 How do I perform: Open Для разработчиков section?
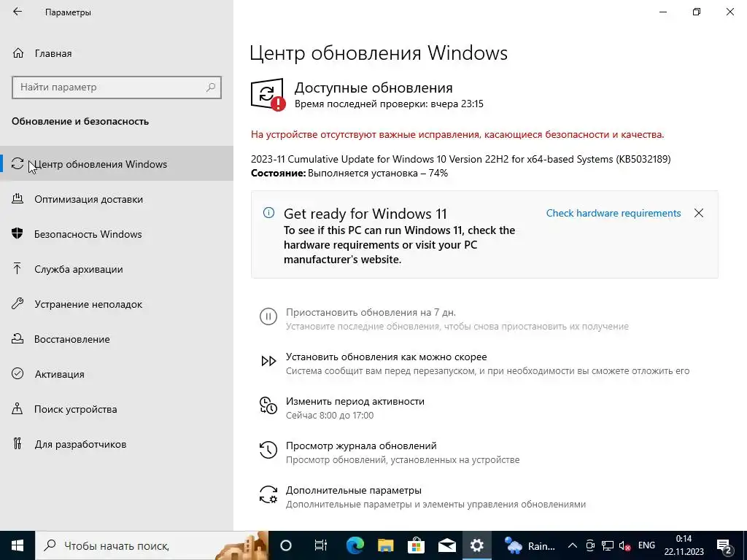pyautogui.click(x=117, y=444)
